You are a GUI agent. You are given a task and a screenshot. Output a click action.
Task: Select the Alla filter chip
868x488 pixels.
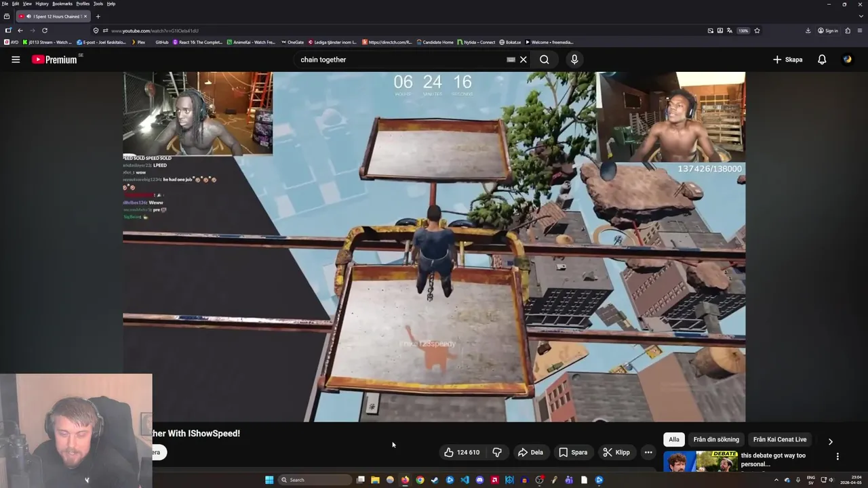(x=674, y=439)
